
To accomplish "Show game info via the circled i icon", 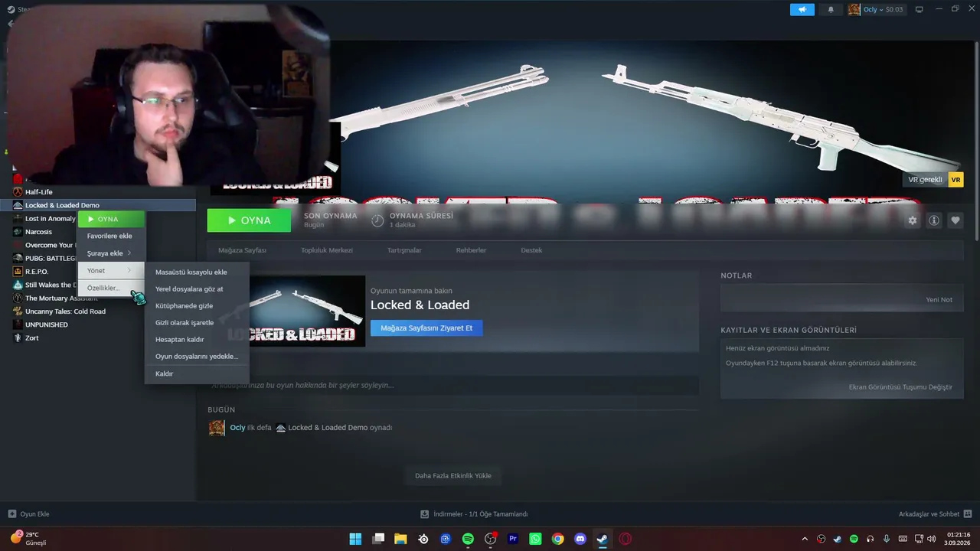I will [933, 220].
